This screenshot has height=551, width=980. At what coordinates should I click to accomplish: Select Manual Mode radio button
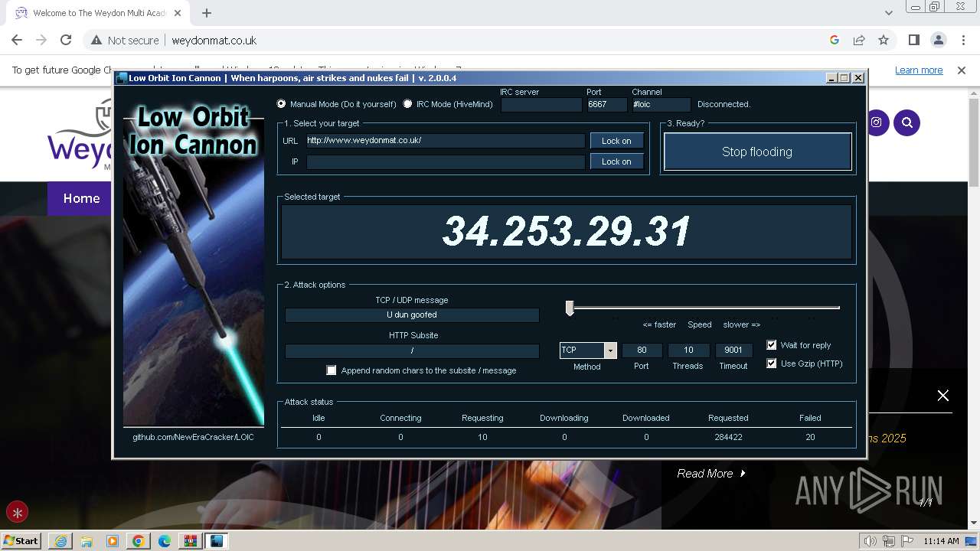(x=281, y=104)
